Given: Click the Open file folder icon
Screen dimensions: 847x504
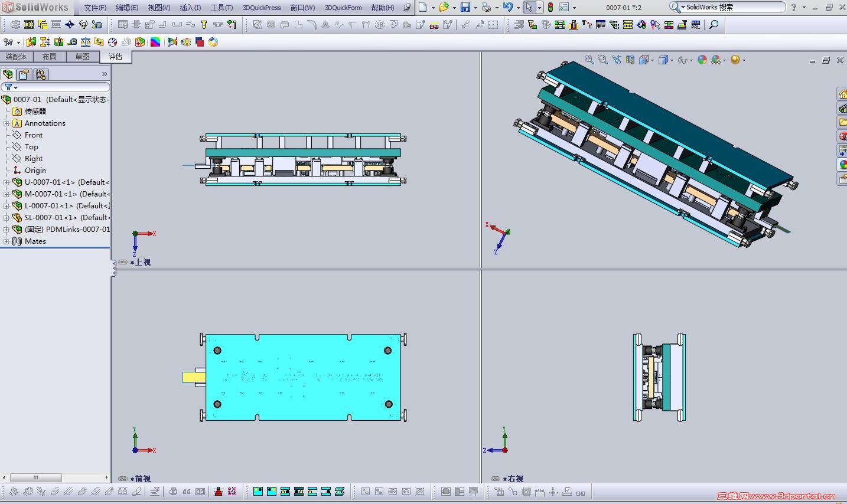Looking at the screenshot, I should (444, 7).
